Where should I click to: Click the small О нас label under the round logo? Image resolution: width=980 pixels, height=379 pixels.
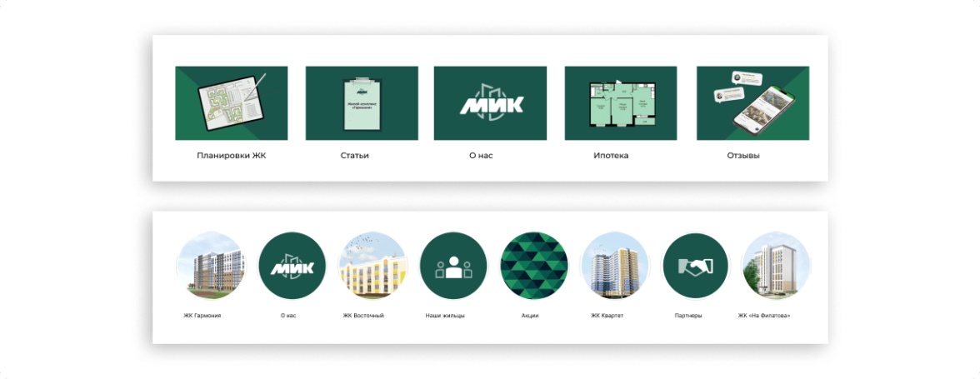[x=288, y=316]
